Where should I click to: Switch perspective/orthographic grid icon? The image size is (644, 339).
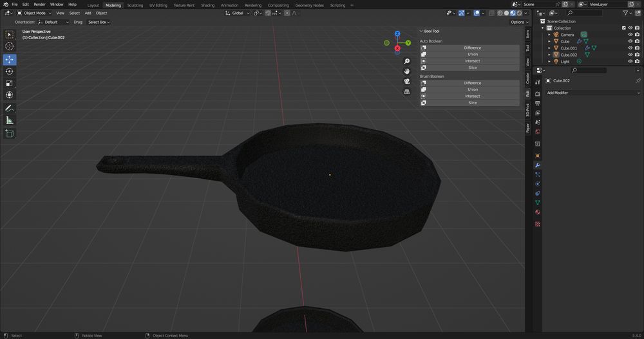406,92
